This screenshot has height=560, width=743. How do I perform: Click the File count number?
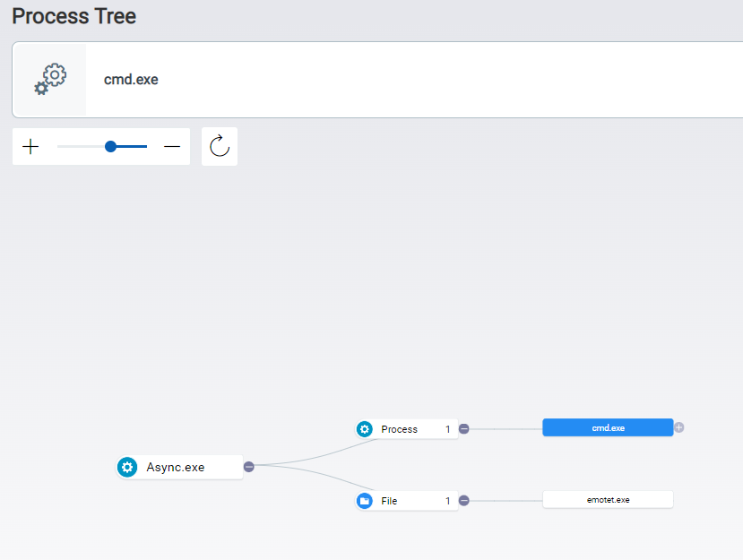tap(448, 501)
